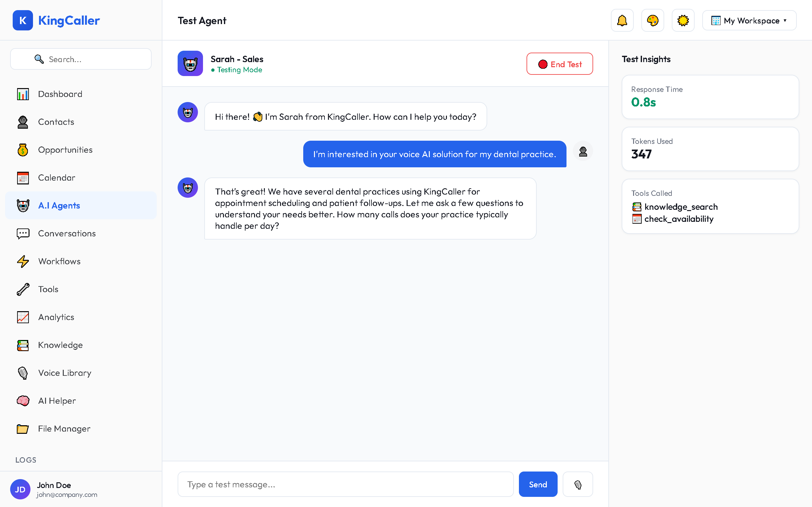This screenshot has width=812, height=507.
Task: Open the Voice Library microphone icon
Action: (23, 373)
